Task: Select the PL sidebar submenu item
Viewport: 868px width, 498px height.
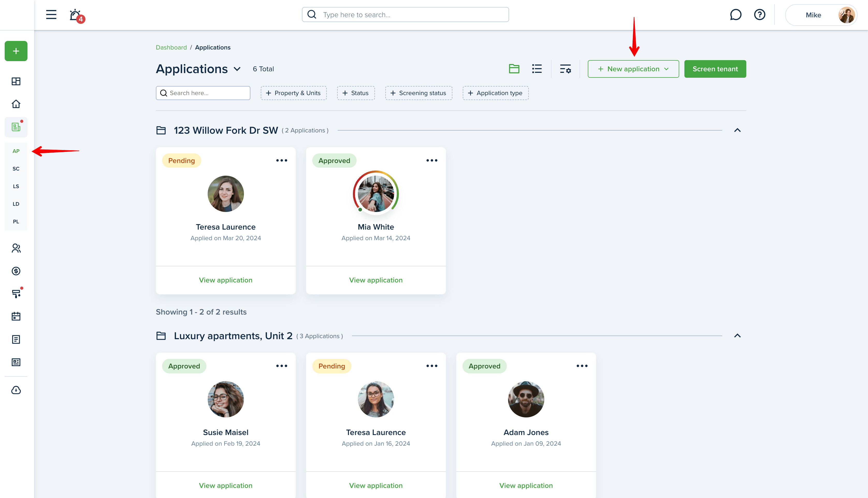Action: 16,222
